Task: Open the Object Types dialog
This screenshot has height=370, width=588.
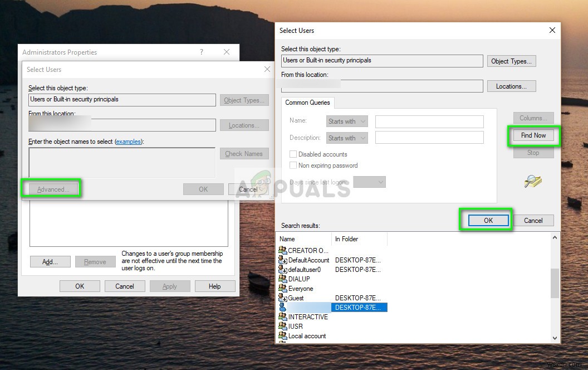Action: [x=511, y=61]
